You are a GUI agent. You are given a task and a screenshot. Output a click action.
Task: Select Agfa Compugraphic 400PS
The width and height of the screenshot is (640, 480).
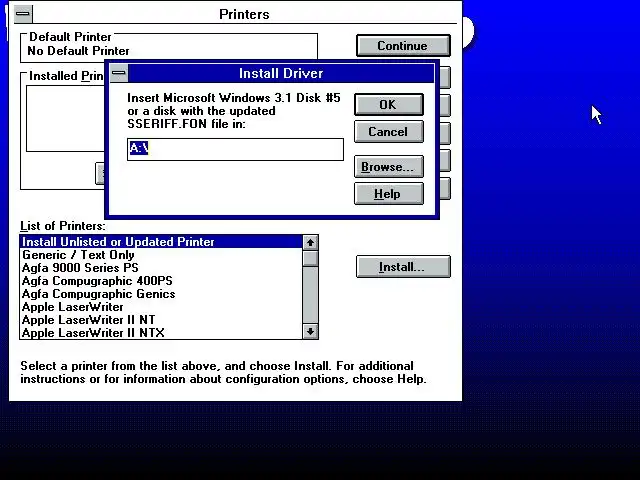pyautogui.click(x=161, y=281)
